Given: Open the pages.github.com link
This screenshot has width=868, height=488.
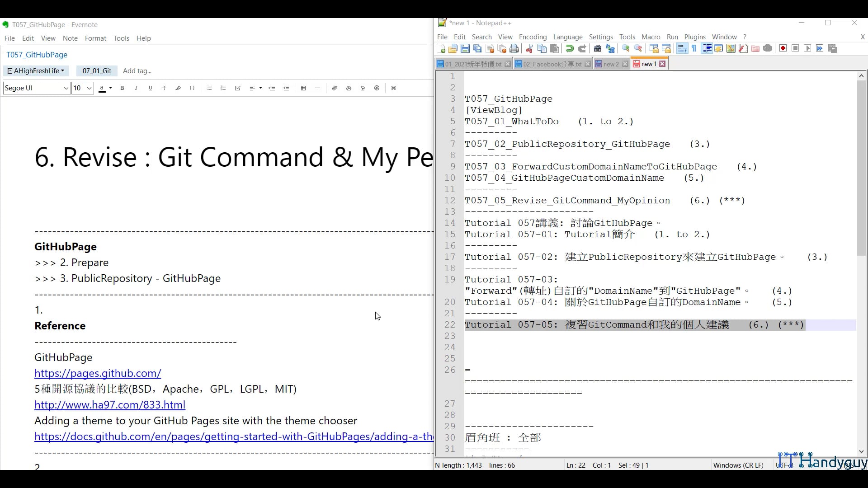Looking at the screenshot, I should [x=98, y=373].
